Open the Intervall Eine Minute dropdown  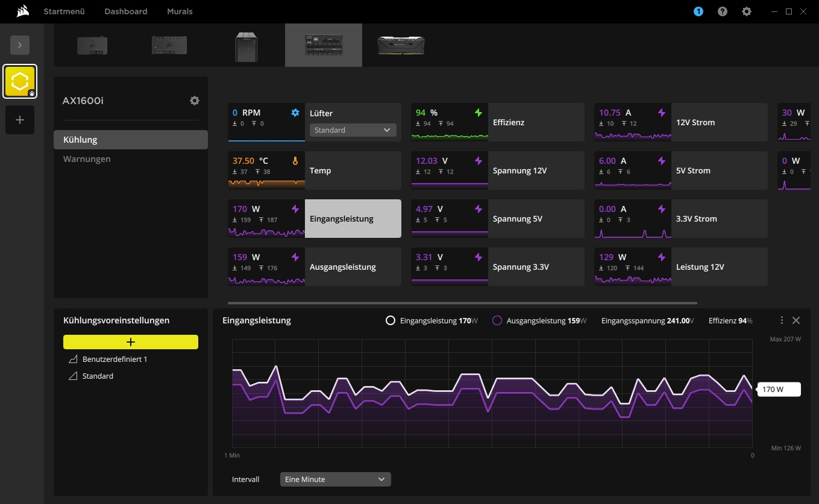click(336, 479)
